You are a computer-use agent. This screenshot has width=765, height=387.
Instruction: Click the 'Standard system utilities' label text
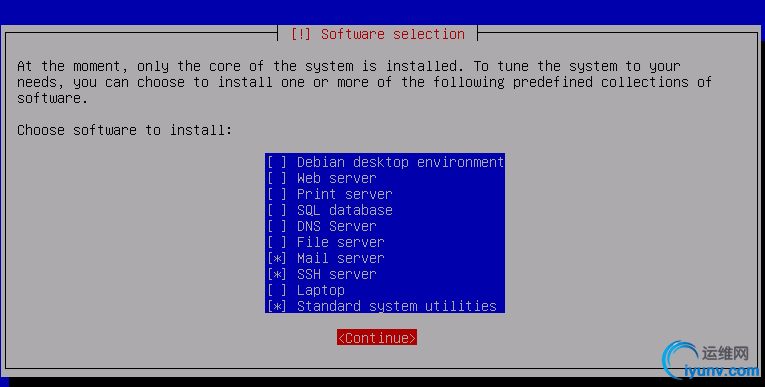[397, 306]
